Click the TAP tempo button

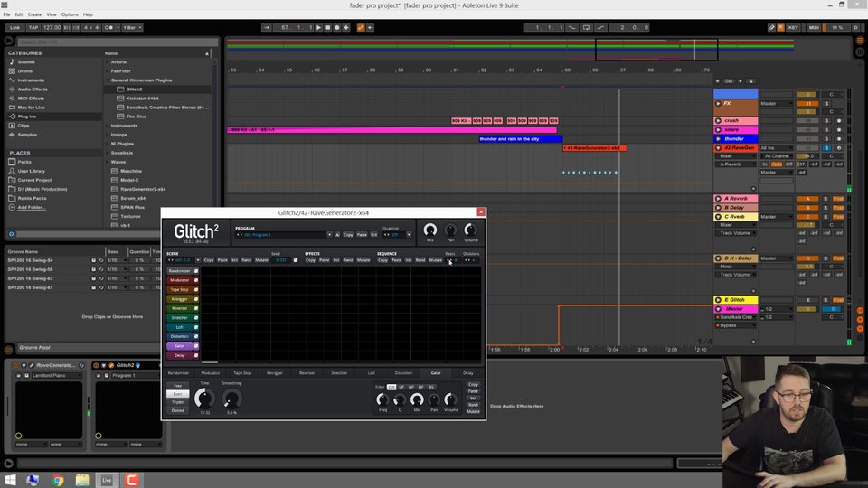[x=33, y=28]
